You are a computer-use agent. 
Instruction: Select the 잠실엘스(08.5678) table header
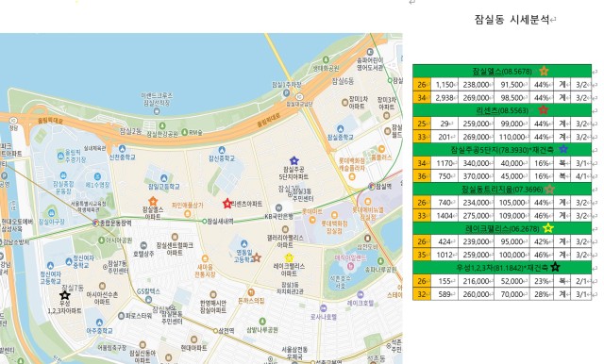(502, 71)
